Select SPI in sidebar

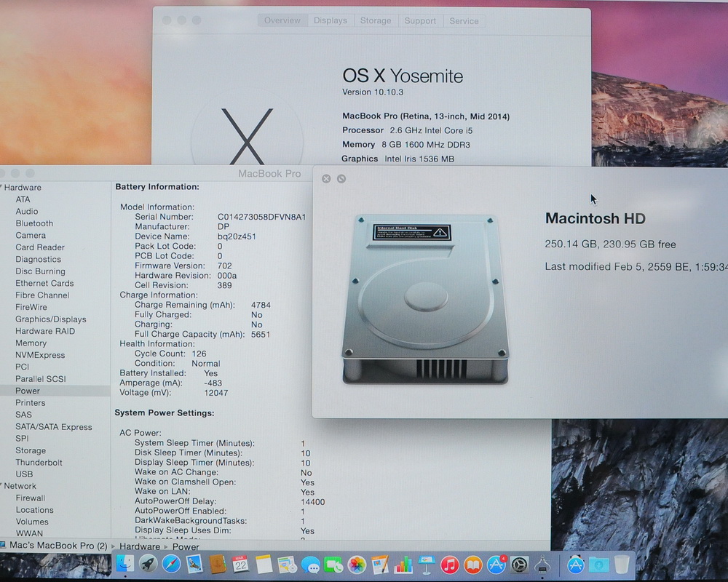(22, 439)
